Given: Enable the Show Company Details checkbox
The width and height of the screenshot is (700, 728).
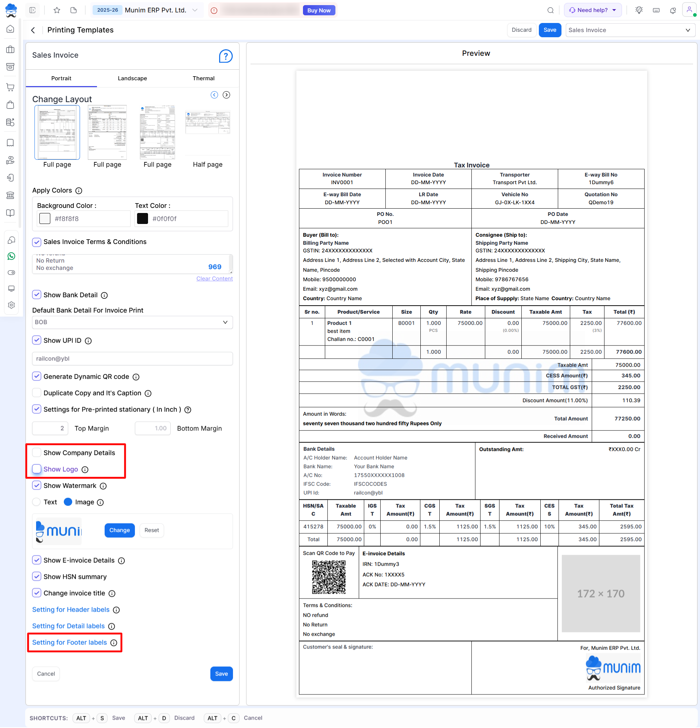Looking at the screenshot, I should 37,452.
